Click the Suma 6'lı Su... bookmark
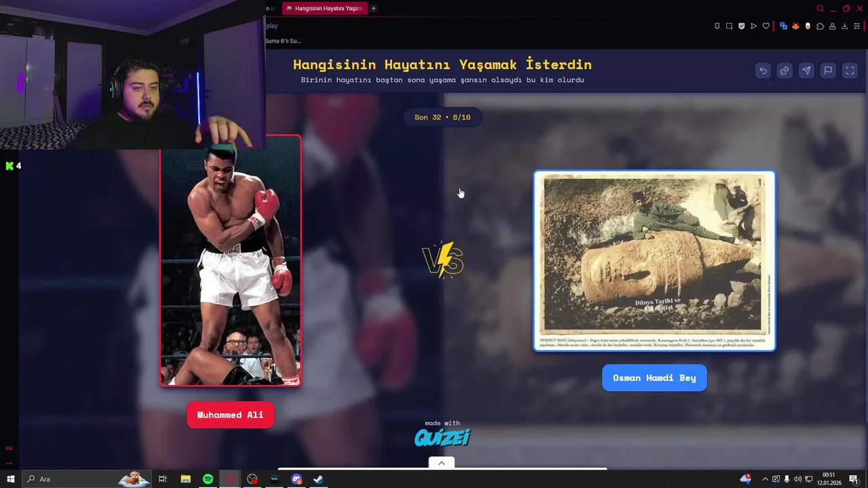 [283, 41]
